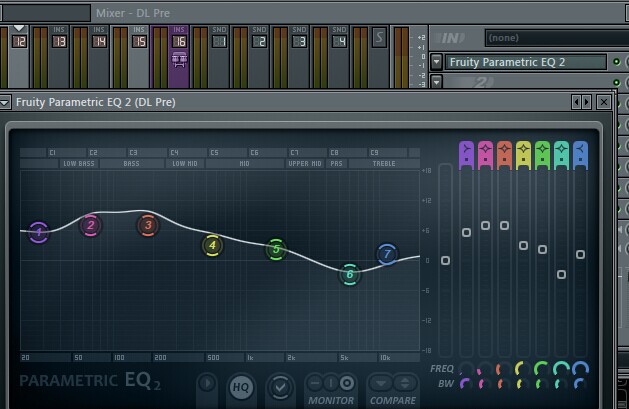This screenshot has height=409, width=629.
Task: Select the mixer Selected (S) track
Action: (x=379, y=56)
